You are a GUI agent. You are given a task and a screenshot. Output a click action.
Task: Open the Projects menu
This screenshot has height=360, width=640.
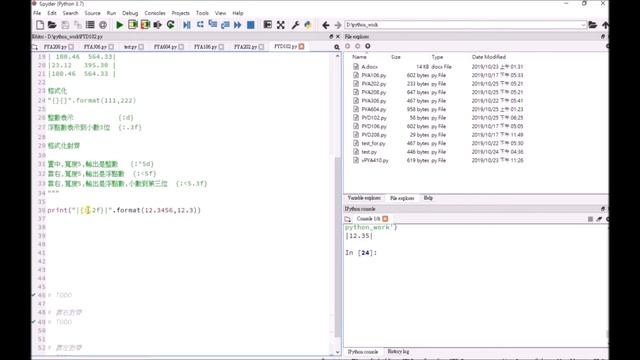coord(180,13)
